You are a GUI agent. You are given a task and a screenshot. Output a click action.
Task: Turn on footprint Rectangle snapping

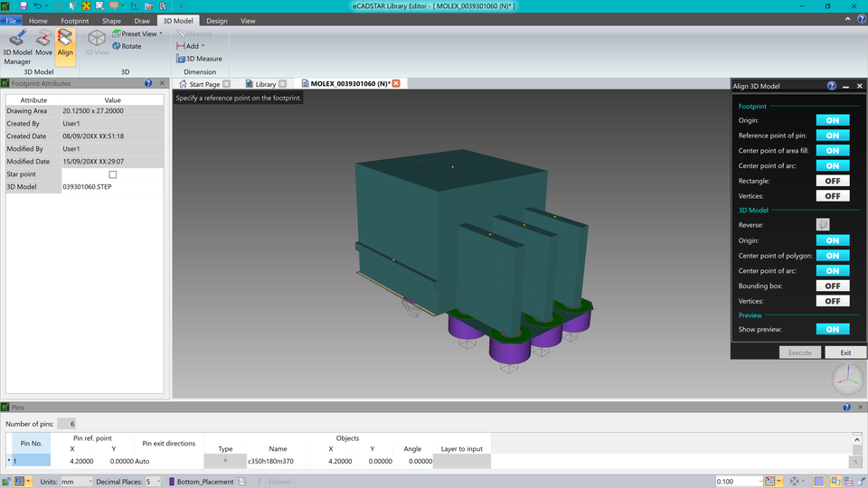coord(832,181)
